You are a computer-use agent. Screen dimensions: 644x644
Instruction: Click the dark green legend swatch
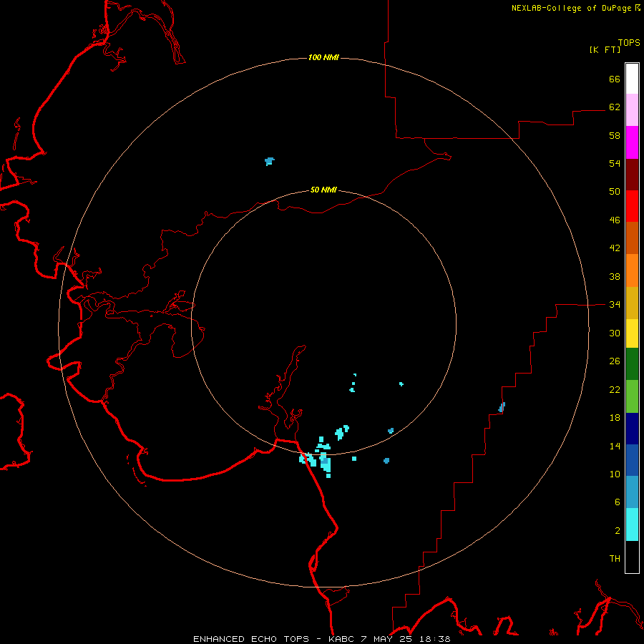632,364
